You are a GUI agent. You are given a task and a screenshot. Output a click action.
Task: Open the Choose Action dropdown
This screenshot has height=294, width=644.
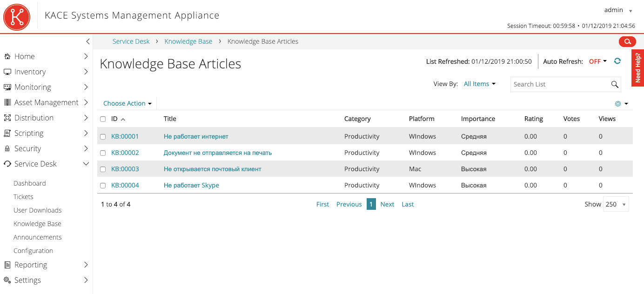click(127, 103)
